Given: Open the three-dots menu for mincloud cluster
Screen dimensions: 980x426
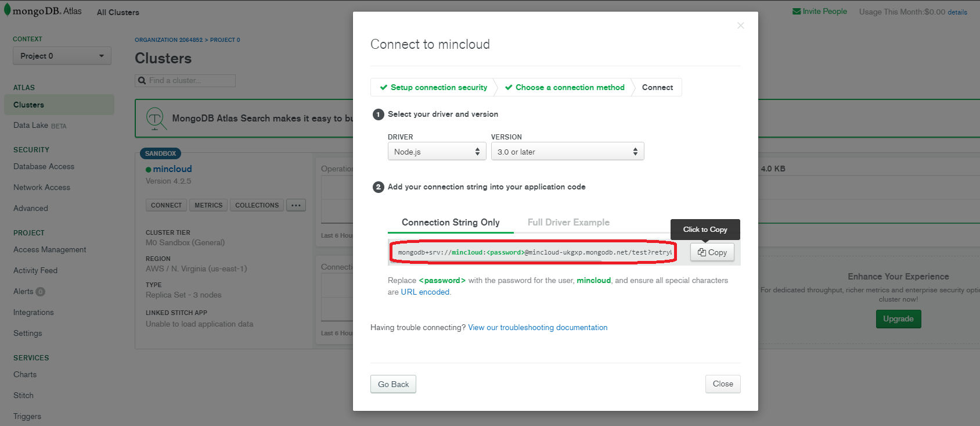Looking at the screenshot, I should pos(296,205).
